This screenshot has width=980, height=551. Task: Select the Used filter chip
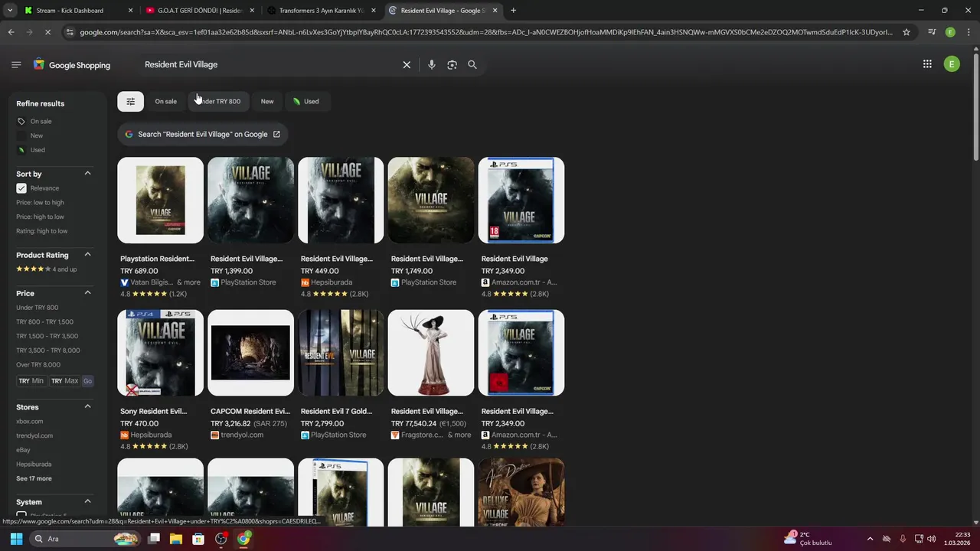point(306,101)
